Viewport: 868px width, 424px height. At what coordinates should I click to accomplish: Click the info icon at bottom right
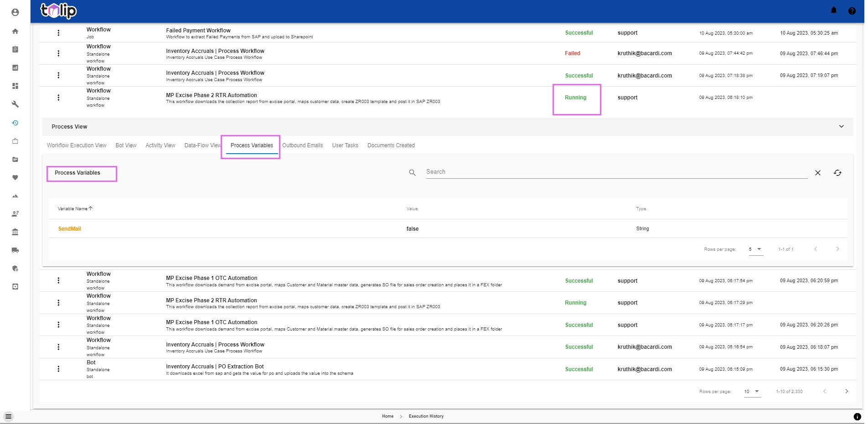click(857, 416)
